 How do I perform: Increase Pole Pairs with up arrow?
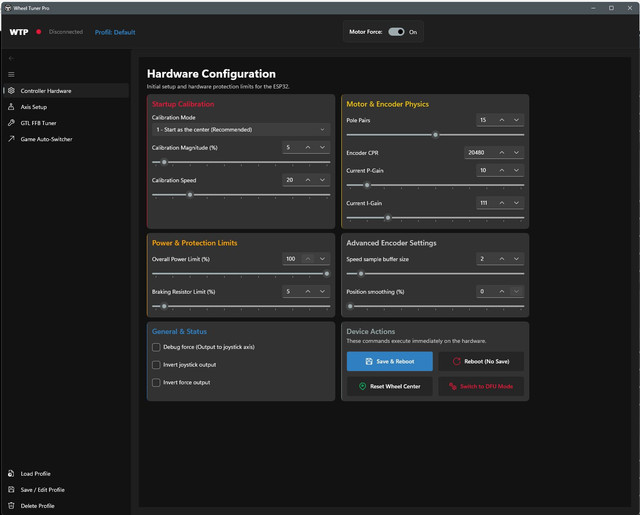[502, 120]
